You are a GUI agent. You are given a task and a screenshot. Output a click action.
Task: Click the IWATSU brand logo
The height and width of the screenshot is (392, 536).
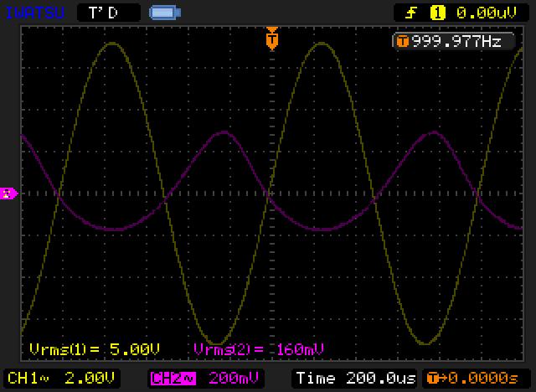tap(35, 13)
